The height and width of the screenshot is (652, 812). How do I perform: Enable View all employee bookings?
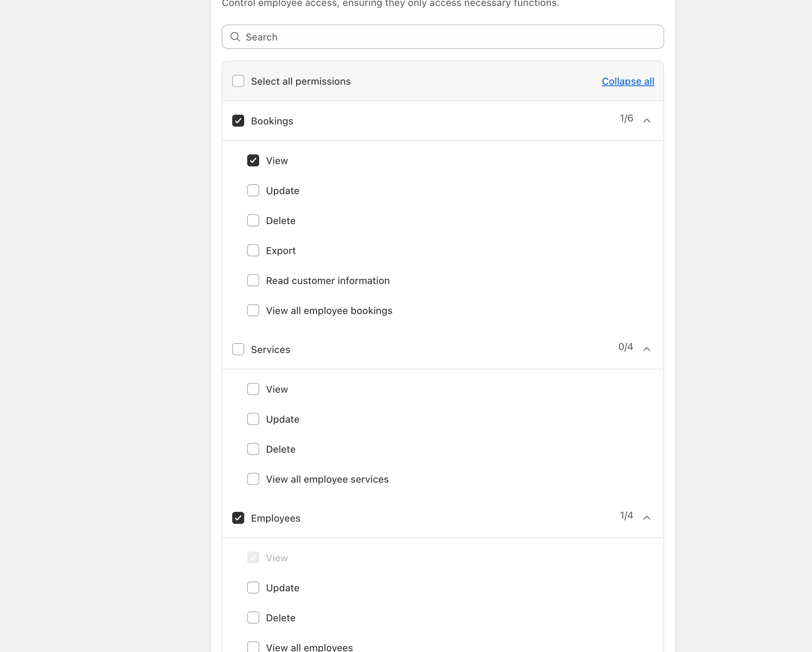253,311
